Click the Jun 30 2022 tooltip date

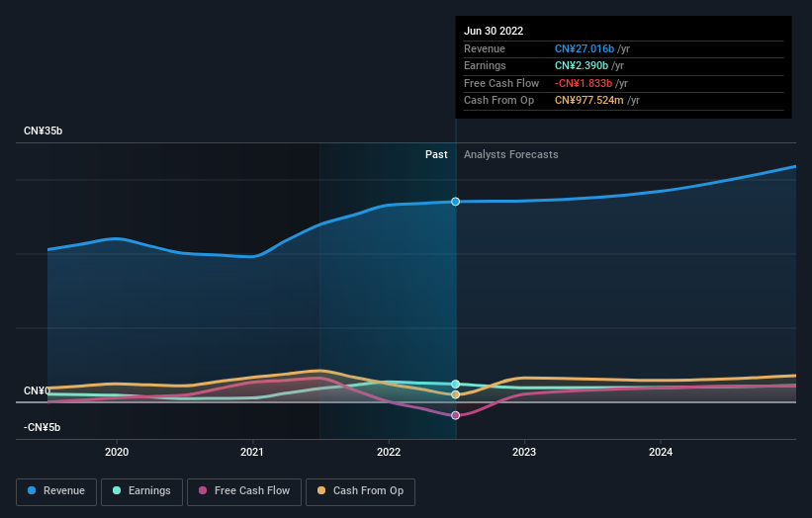(x=494, y=31)
